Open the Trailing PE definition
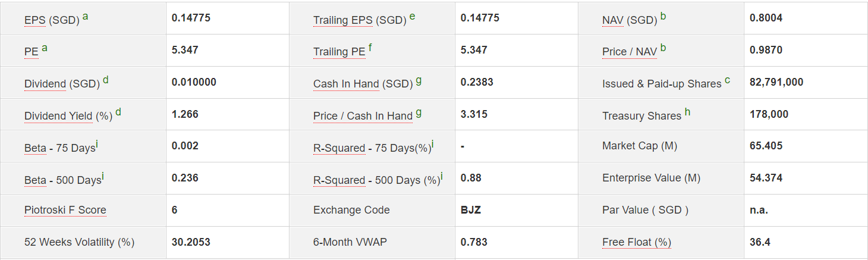 tap(339, 52)
